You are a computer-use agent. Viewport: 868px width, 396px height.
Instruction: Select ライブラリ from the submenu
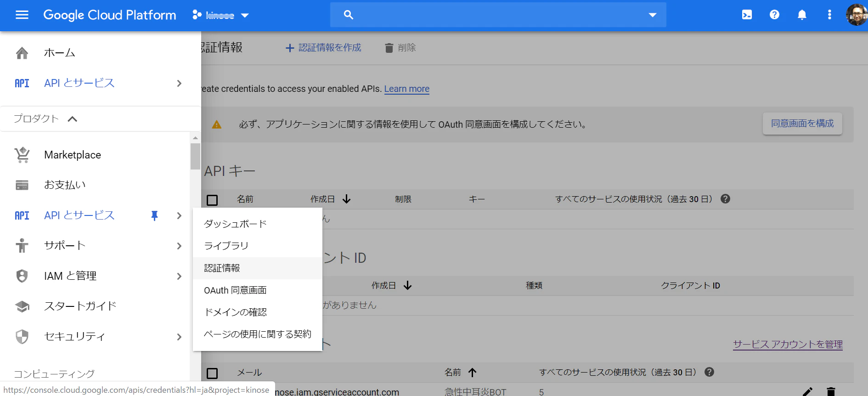(258, 246)
